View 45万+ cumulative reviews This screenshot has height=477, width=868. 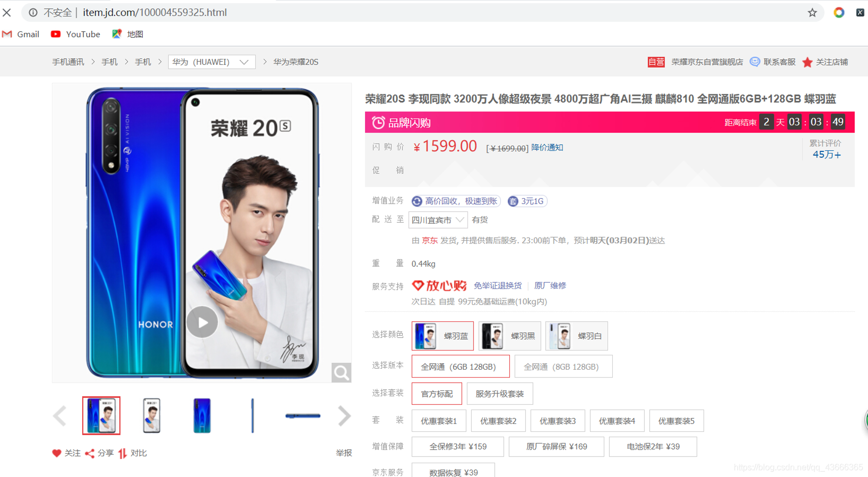[x=826, y=155]
